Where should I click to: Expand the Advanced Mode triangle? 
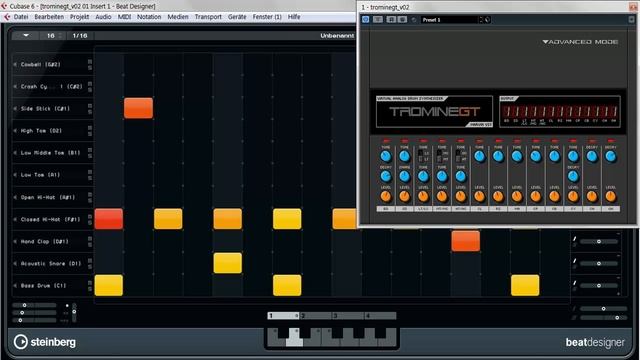click(x=545, y=42)
